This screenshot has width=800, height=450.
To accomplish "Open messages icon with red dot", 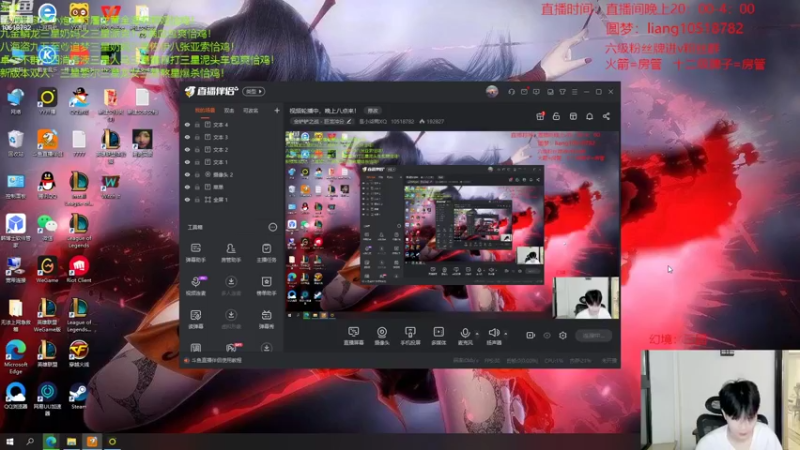I will click(524, 92).
